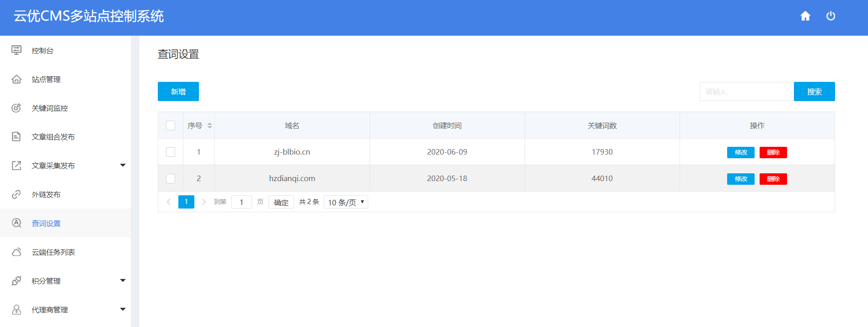Viewport: 868px width, 327px height.
Task: Open the 代理商管理 menu item
Action: [x=50, y=310]
